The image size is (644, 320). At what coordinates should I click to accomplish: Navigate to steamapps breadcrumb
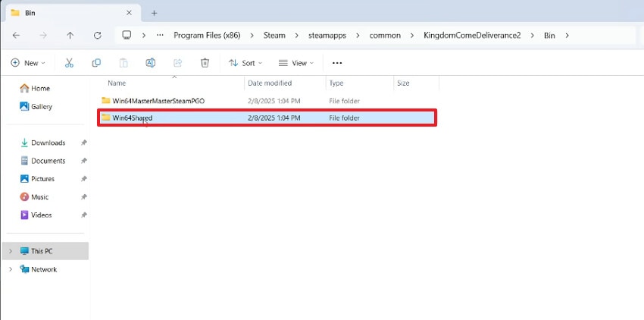coord(327,36)
